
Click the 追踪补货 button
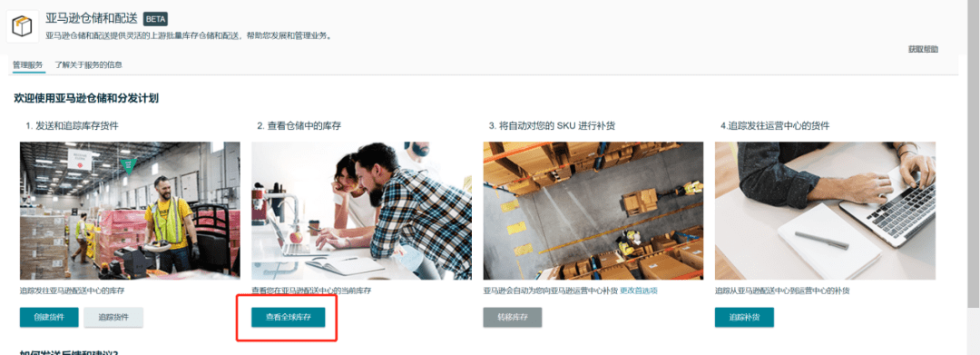pos(744,317)
